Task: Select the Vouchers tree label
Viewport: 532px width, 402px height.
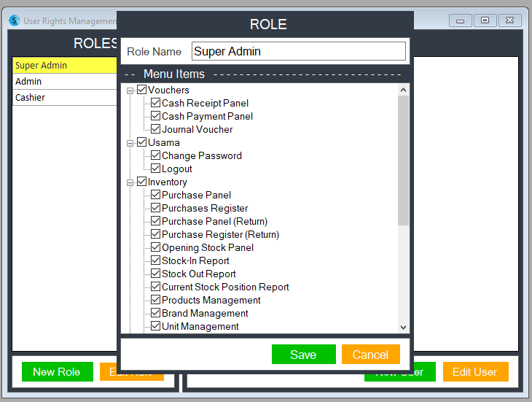Action: (x=168, y=90)
